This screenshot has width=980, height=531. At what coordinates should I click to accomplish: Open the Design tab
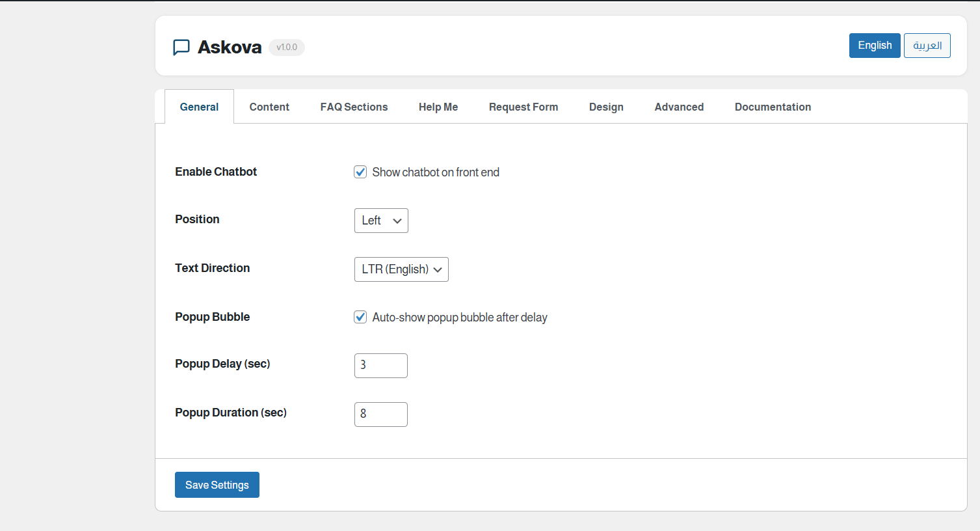coord(606,106)
